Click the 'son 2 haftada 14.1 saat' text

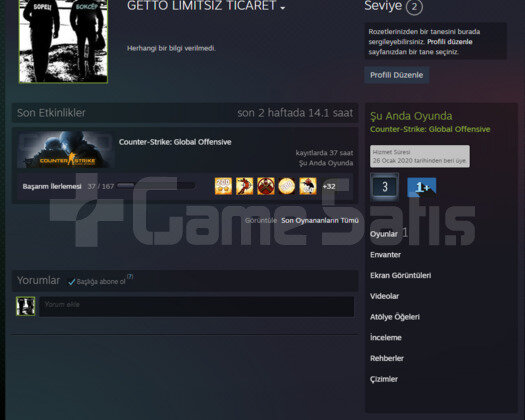tap(295, 113)
